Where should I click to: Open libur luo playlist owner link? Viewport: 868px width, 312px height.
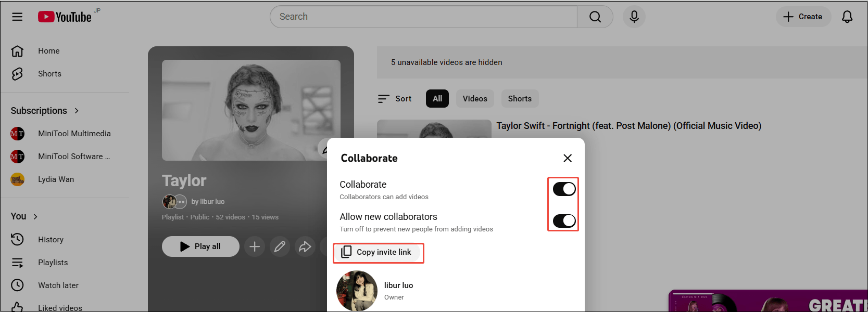pyautogui.click(x=208, y=202)
